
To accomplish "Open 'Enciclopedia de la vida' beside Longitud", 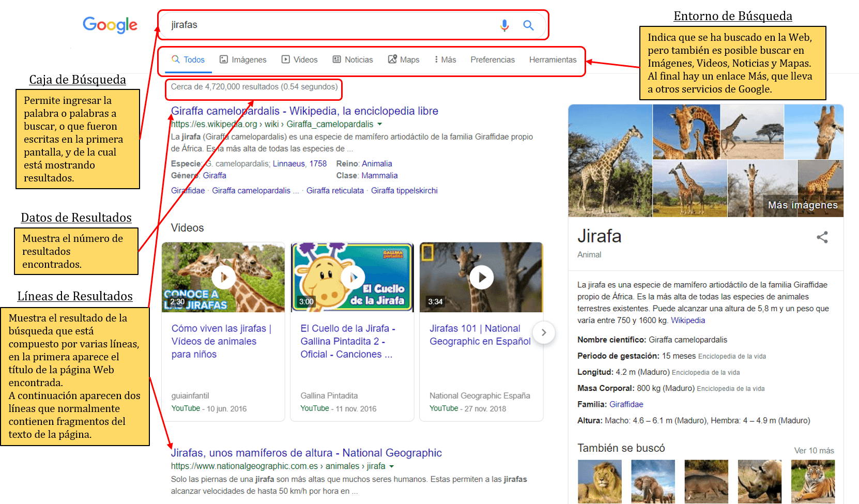I will 705,372.
